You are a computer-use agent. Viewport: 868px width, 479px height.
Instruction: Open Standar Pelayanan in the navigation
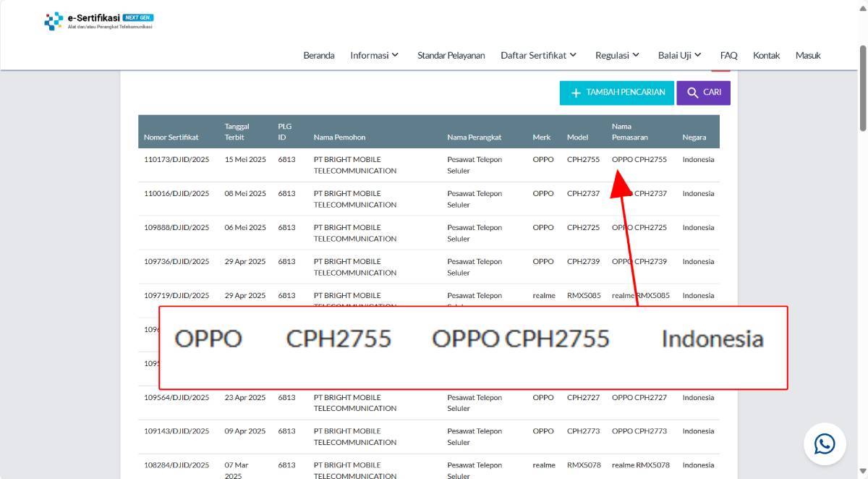pos(451,55)
